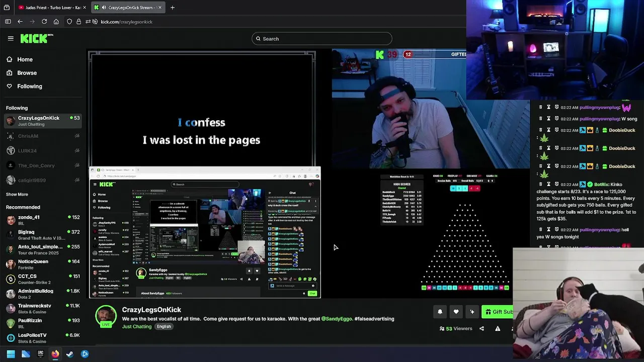Click the CrazyLegsOnKick channel name heading
Image resolution: width=644 pixels, height=362 pixels.
coord(151,310)
